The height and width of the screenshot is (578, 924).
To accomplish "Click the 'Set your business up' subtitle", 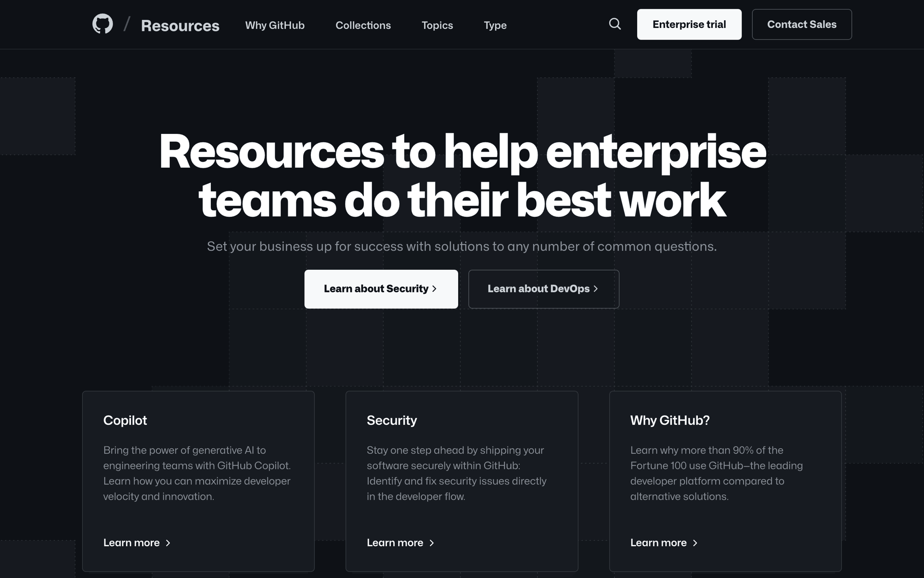I will tap(462, 246).
